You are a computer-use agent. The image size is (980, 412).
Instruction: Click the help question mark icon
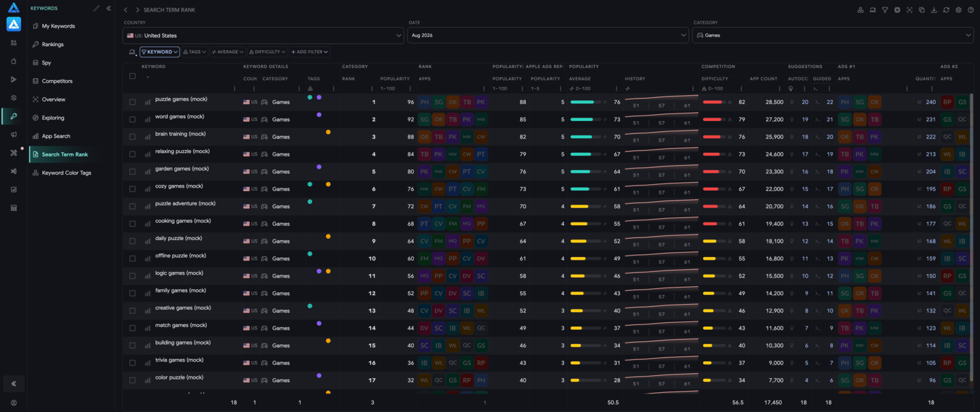tap(970, 10)
